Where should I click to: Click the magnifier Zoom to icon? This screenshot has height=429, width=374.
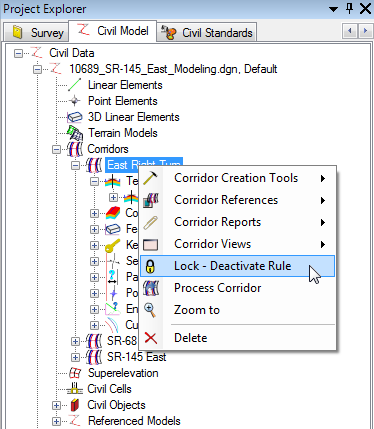[x=150, y=310]
